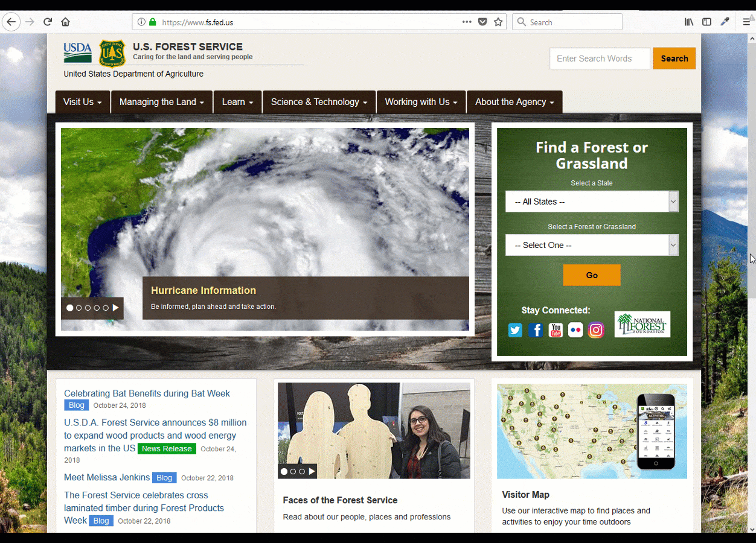Expand the Working with Us menu
This screenshot has width=756, height=543.
point(421,102)
